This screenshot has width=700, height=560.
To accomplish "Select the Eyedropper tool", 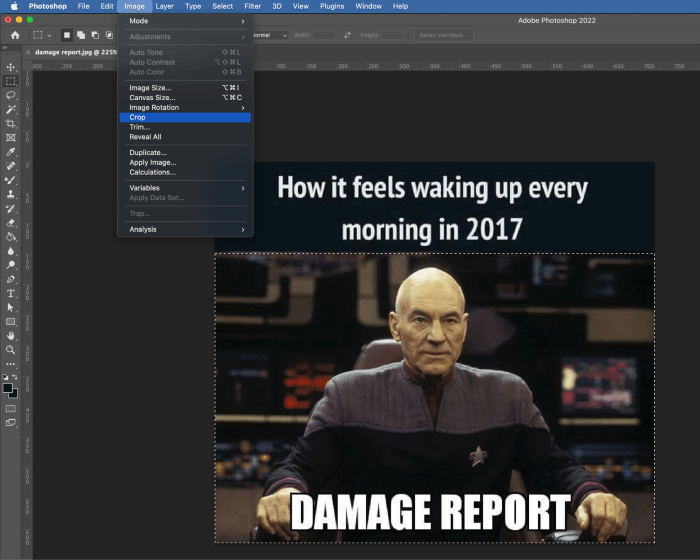I will (x=11, y=152).
